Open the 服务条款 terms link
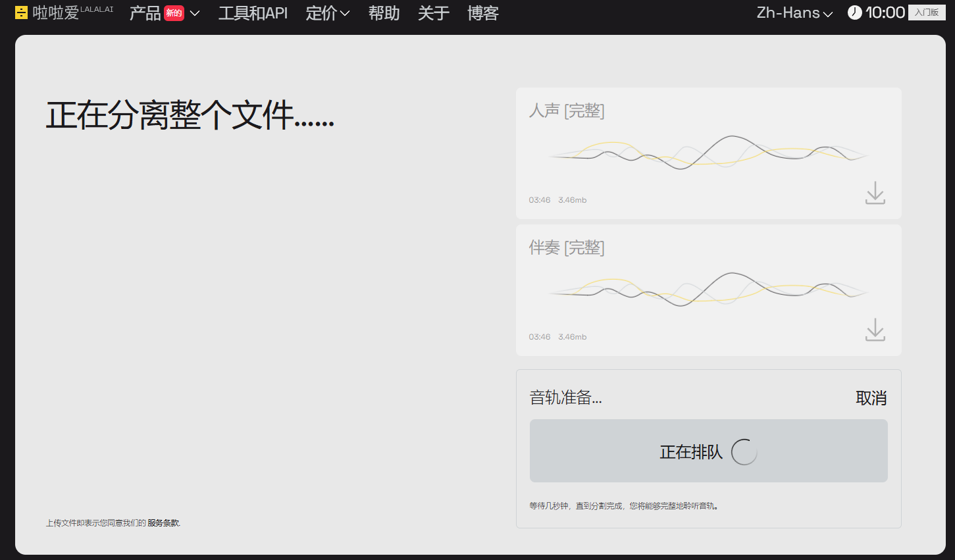This screenshot has width=955, height=560. (x=163, y=522)
